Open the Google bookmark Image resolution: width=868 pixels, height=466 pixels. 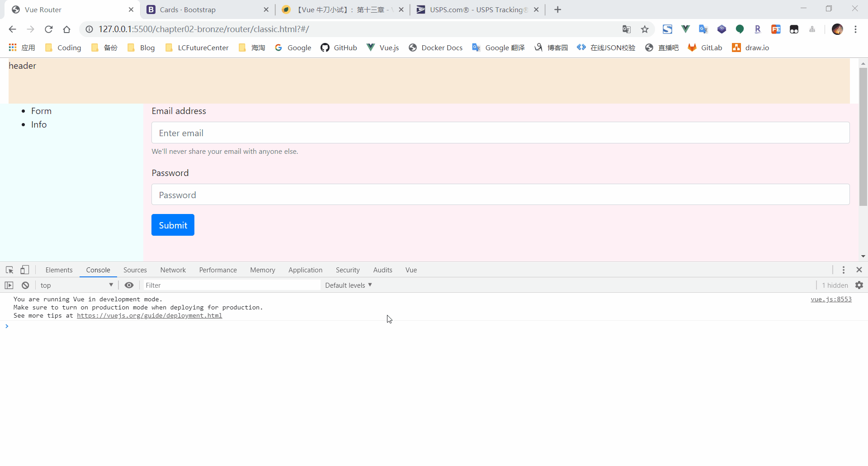(293, 48)
